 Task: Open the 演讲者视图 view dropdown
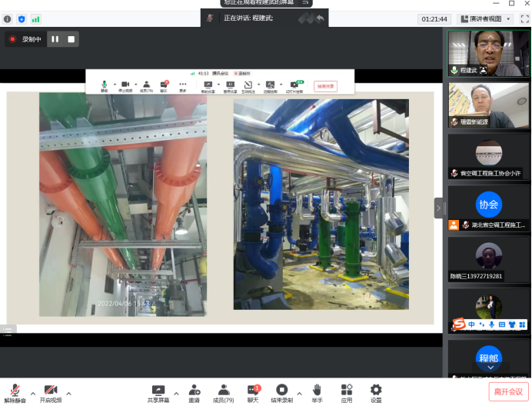pyautogui.click(x=485, y=19)
